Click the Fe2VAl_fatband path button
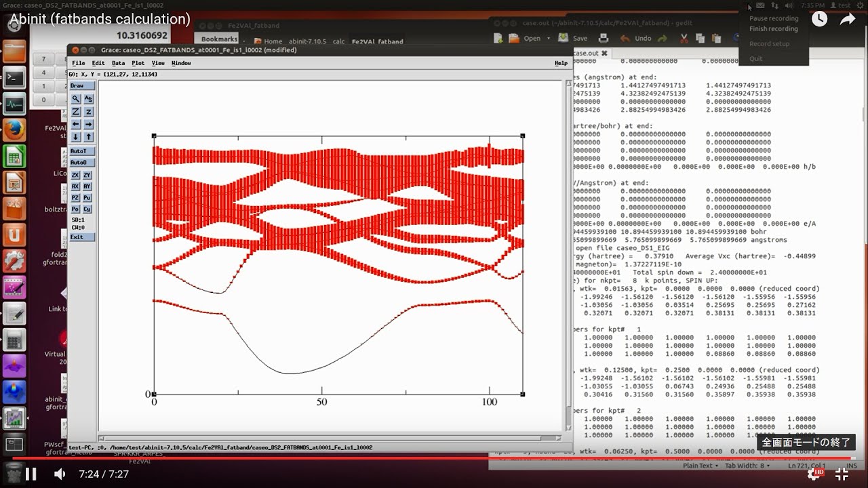 coord(377,41)
